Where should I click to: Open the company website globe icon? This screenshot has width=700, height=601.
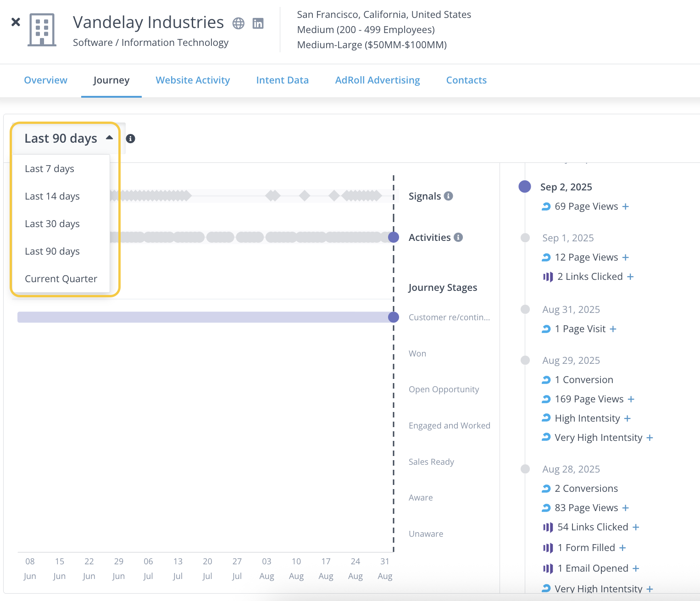238,23
